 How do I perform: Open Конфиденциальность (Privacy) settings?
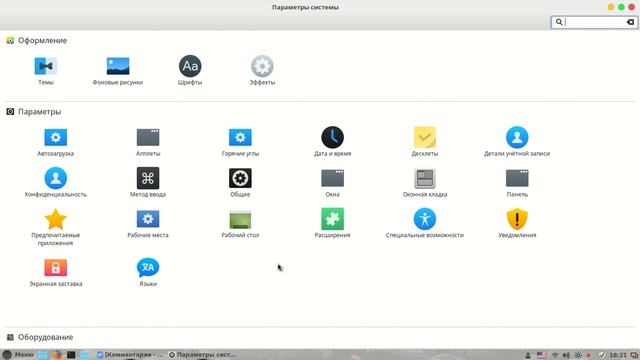pos(56,183)
